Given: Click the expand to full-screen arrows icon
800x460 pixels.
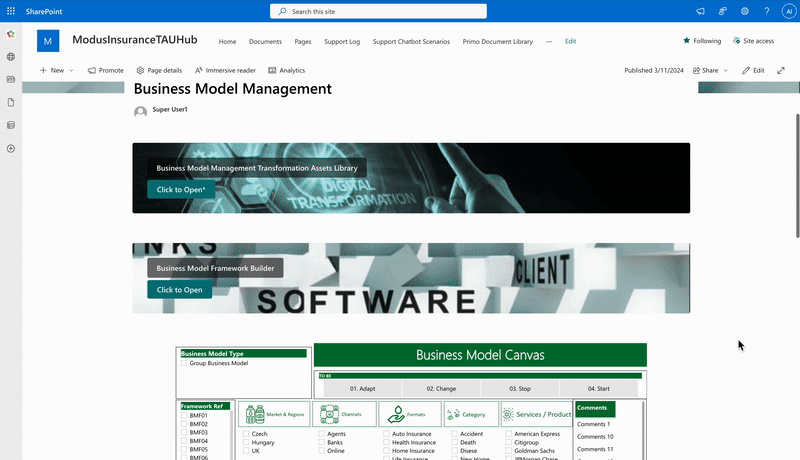Looking at the screenshot, I should pyautogui.click(x=781, y=70).
